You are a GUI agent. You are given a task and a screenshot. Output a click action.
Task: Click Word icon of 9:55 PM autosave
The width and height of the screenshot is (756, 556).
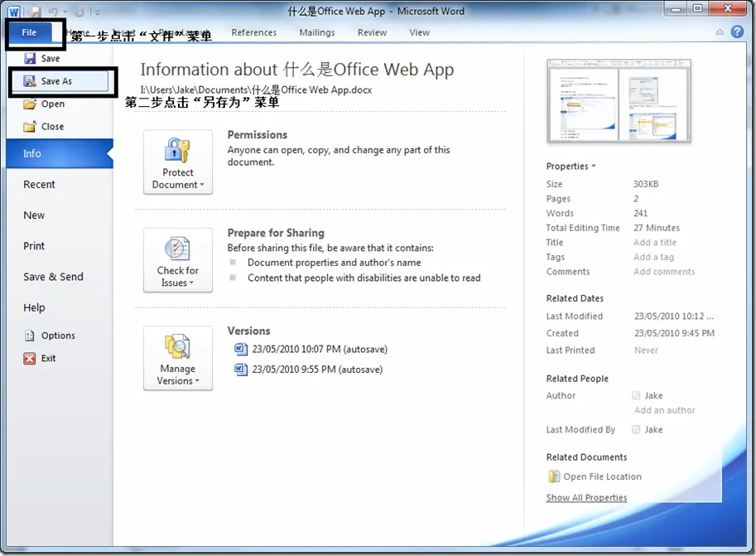(241, 370)
